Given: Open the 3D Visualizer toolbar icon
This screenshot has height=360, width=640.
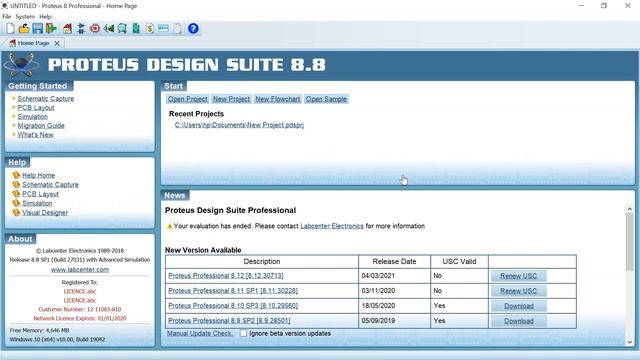Looking at the screenshot, I should click(109, 28).
